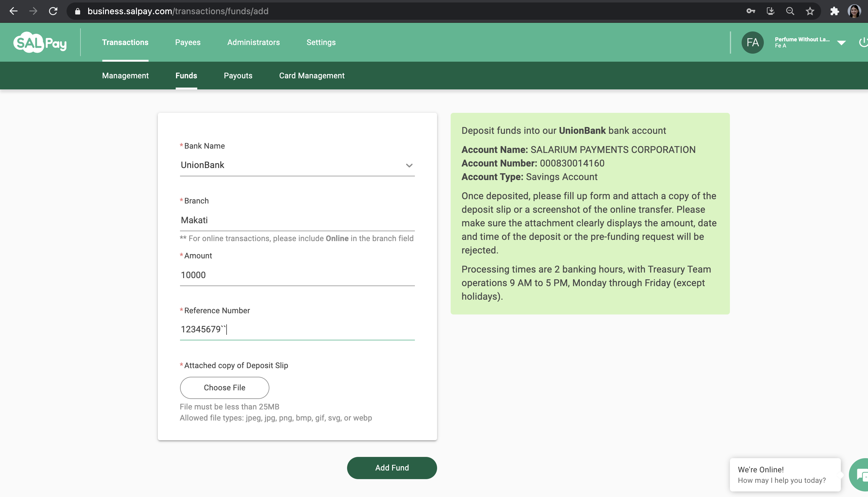This screenshot has height=497, width=868.
Task: Click into the Amount field
Action: (x=297, y=275)
